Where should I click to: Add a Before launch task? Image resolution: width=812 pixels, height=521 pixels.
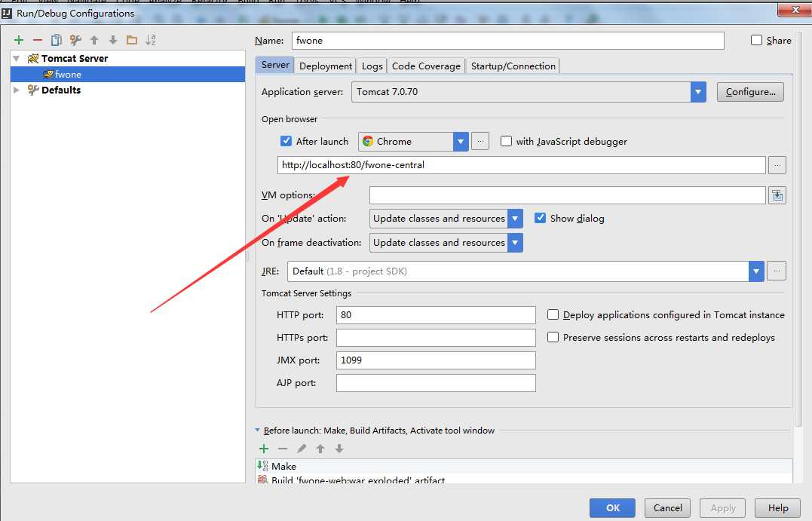tap(264, 449)
